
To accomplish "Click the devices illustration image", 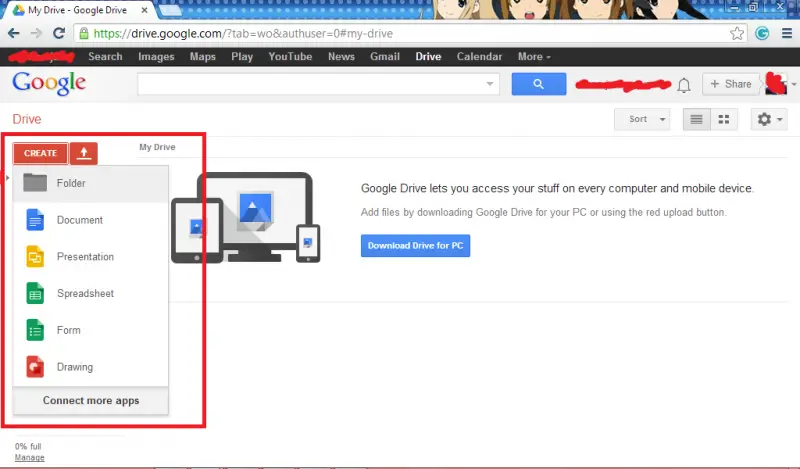I will [x=245, y=217].
